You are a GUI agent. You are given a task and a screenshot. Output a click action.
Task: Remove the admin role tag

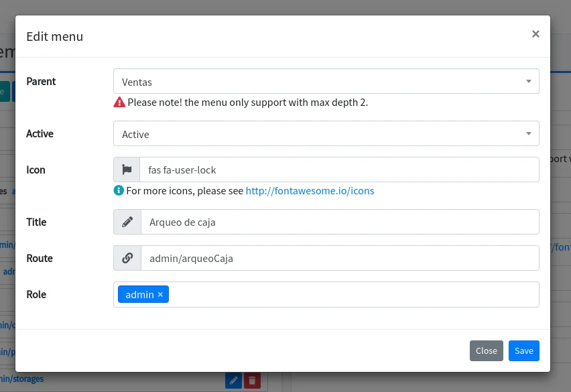pos(160,295)
